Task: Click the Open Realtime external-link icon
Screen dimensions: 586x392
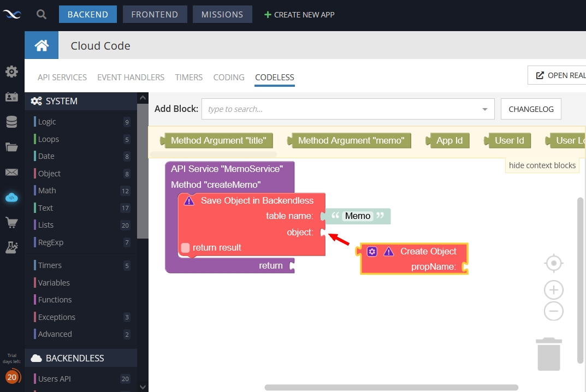Action: (x=540, y=75)
